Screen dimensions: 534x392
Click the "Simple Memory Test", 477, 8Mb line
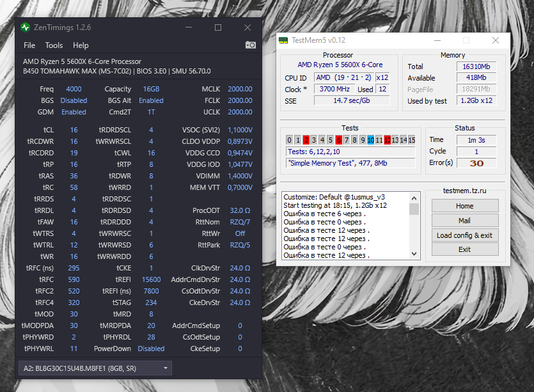351,163
